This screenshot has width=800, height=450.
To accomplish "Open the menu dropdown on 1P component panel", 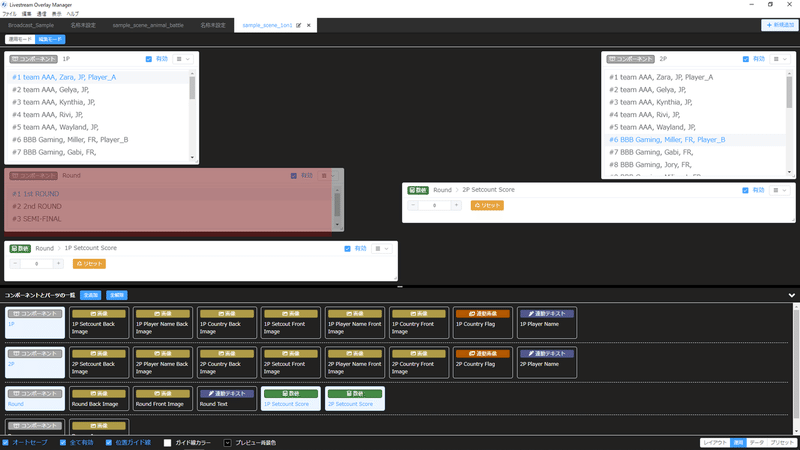I will coord(183,59).
